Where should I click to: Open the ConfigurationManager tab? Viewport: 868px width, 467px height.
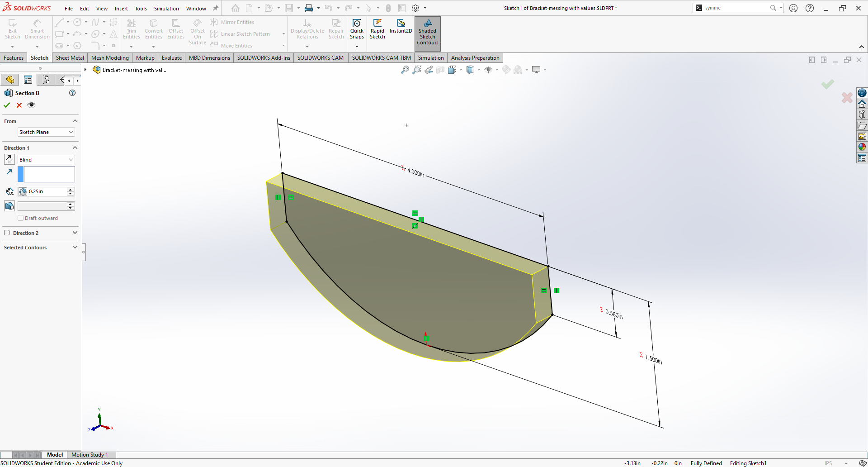pos(46,80)
